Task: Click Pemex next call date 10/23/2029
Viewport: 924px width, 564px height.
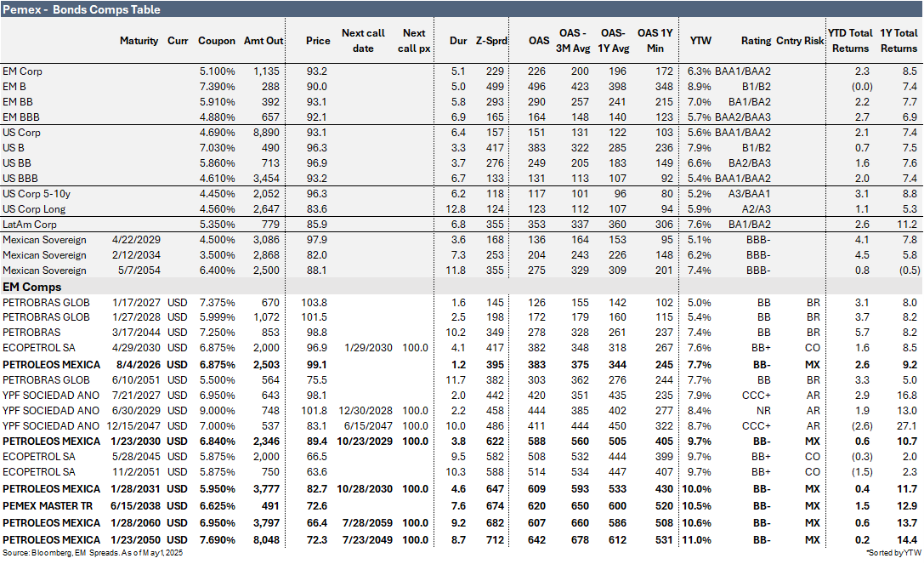Action: pyautogui.click(x=365, y=442)
